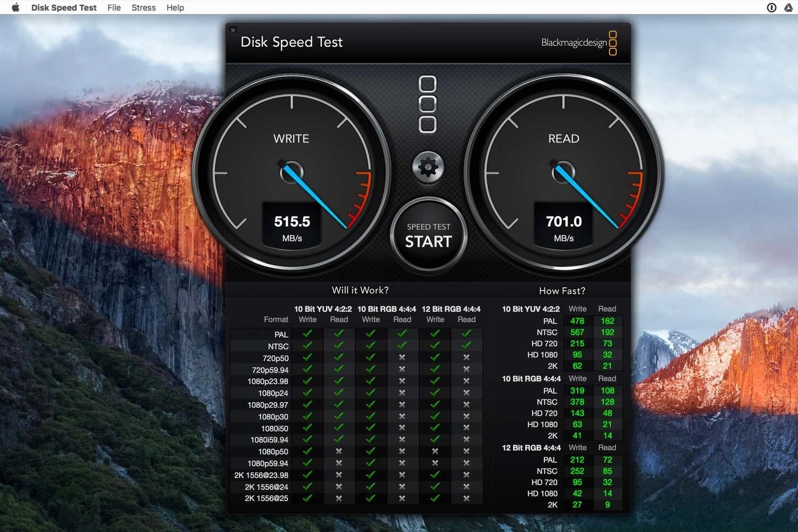This screenshot has height=532, width=798.
Task: Toggle the middle stress indicator square
Action: (427, 104)
